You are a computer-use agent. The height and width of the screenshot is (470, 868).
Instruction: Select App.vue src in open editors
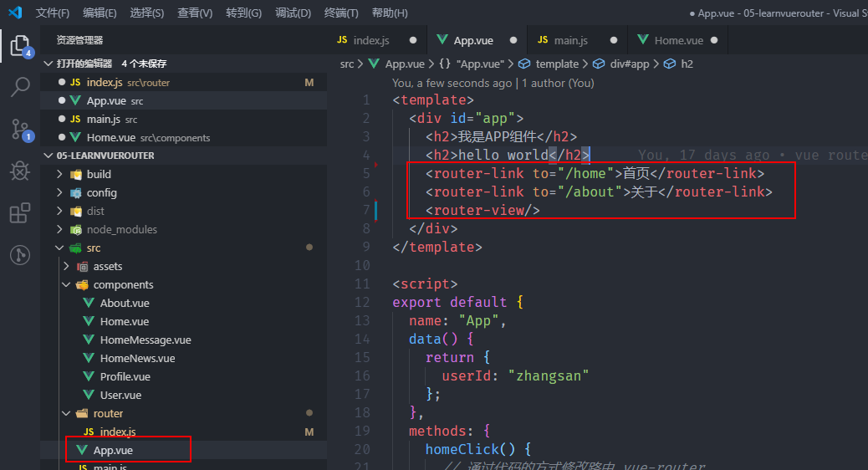click(183, 100)
